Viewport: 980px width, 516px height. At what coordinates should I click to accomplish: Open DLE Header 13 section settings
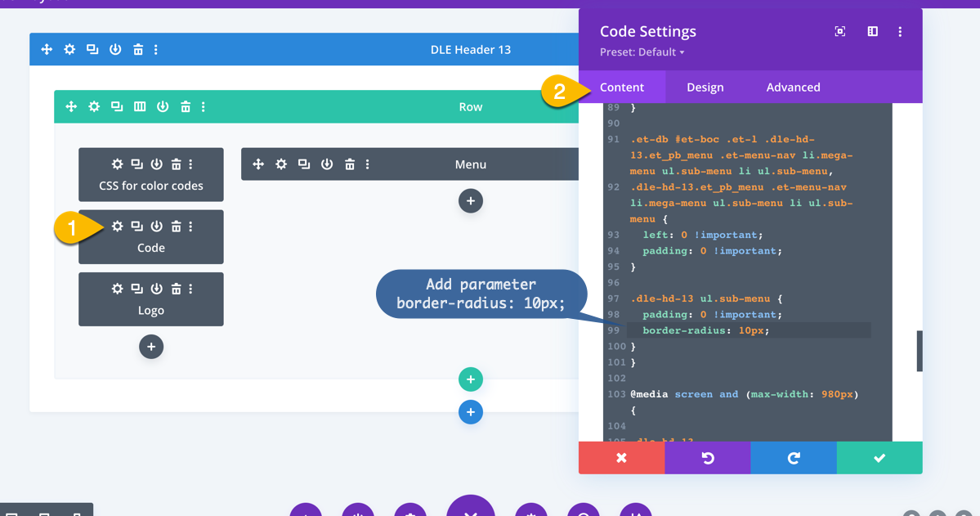point(69,49)
